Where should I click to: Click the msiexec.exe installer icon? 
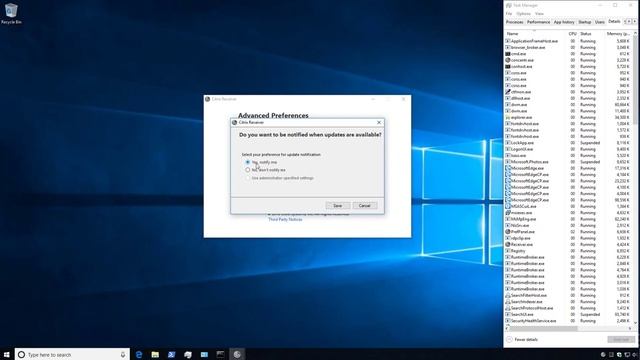pos(508,213)
